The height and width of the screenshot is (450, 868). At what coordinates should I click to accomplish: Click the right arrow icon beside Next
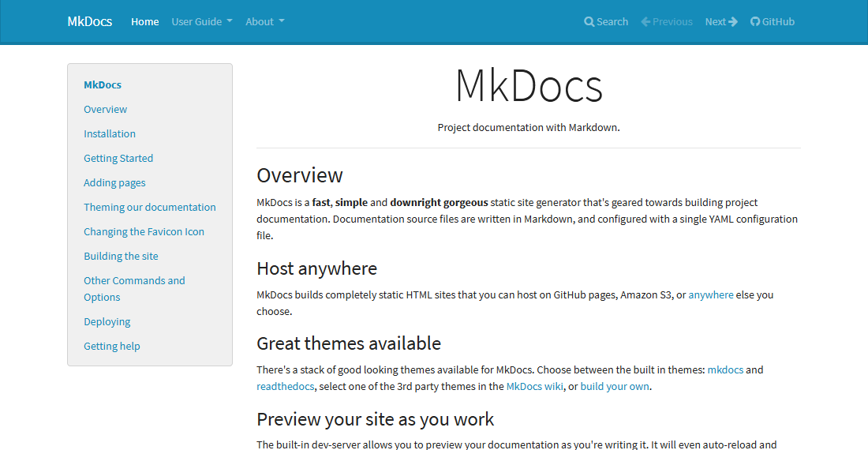[x=733, y=21]
